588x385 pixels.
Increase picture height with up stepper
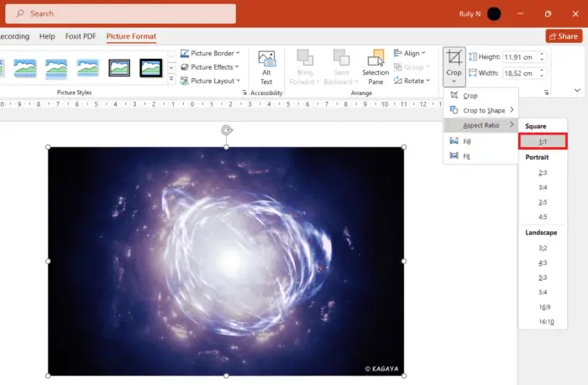pos(542,54)
